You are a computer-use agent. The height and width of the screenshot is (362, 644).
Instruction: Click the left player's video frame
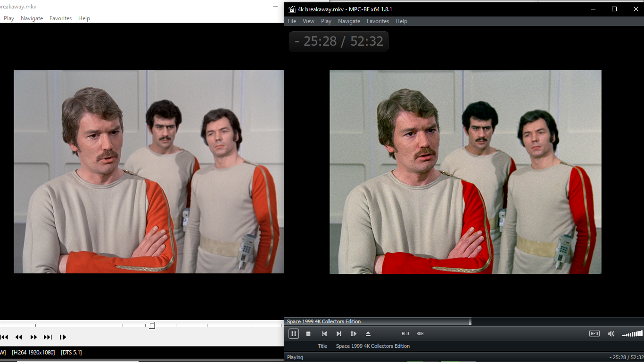click(149, 172)
